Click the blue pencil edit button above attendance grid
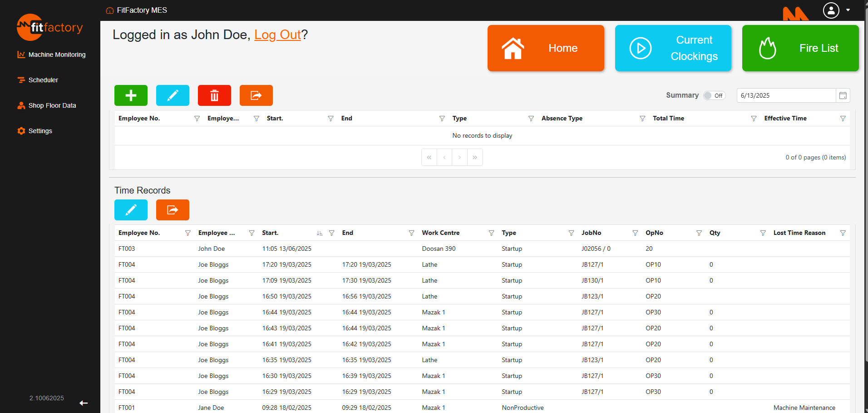This screenshot has width=868, height=413. (x=173, y=95)
